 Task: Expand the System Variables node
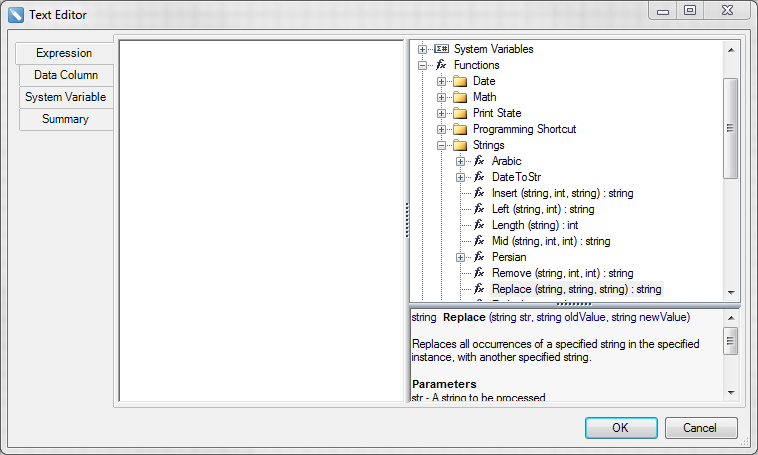coord(422,49)
